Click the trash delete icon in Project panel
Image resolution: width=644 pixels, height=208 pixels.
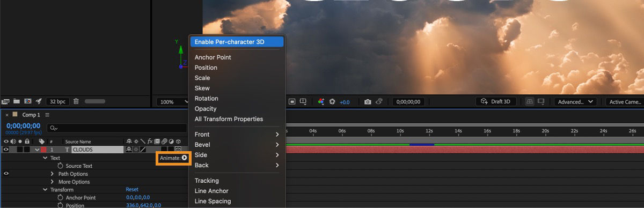(76, 101)
